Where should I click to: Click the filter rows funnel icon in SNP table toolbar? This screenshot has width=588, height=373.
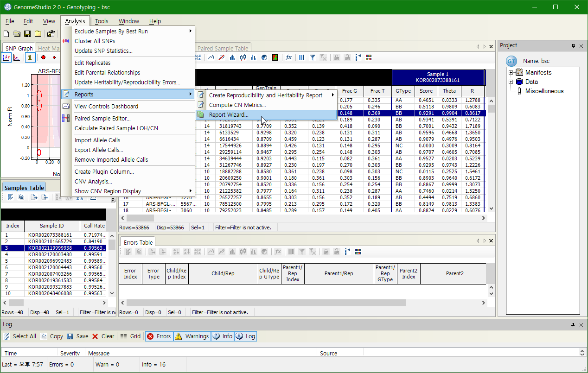(x=313, y=57)
